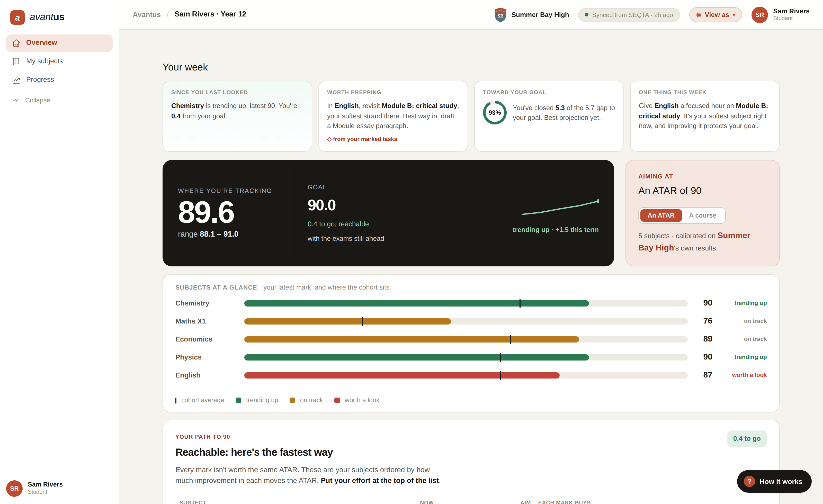Open the View as dropdown

click(715, 15)
